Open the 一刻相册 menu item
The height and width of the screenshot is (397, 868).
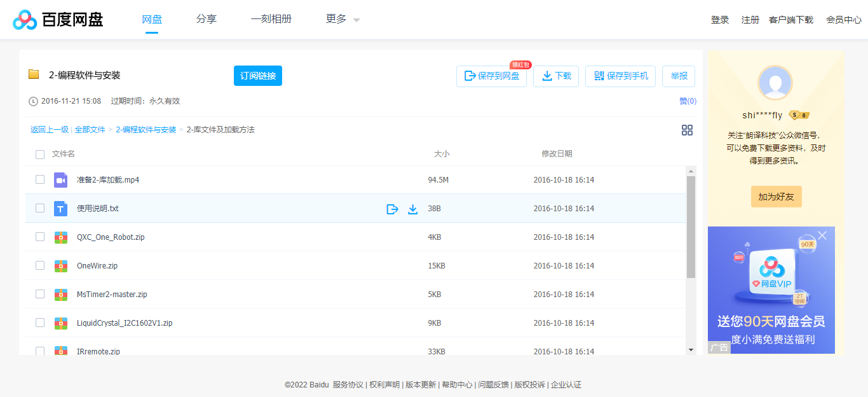pyautogui.click(x=271, y=19)
